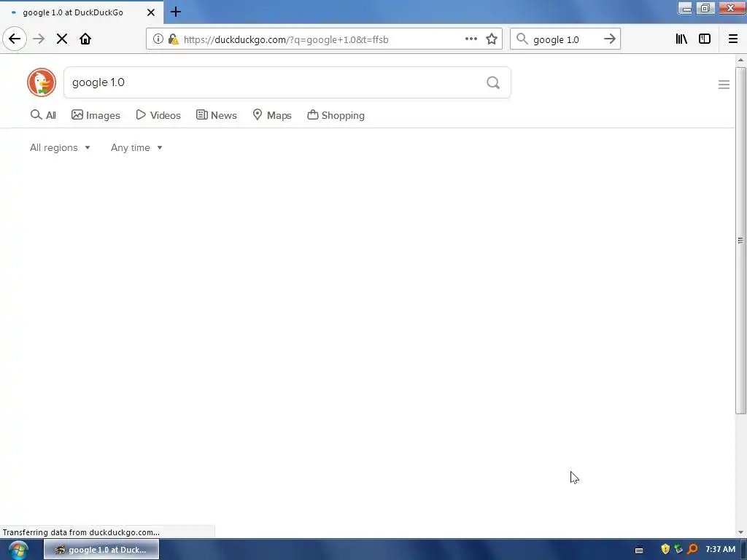
Task: Minimize the Firefox window
Action: tap(685, 8)
